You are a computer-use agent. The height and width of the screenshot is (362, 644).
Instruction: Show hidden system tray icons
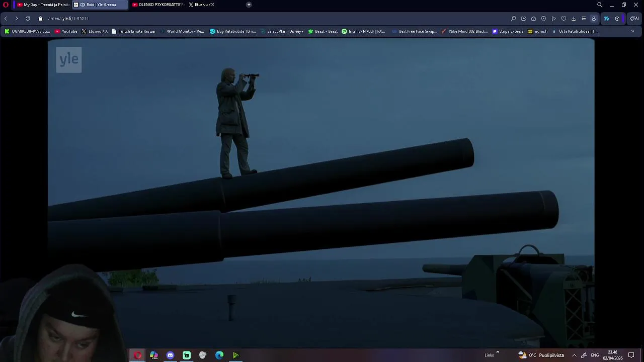[574, 355]
